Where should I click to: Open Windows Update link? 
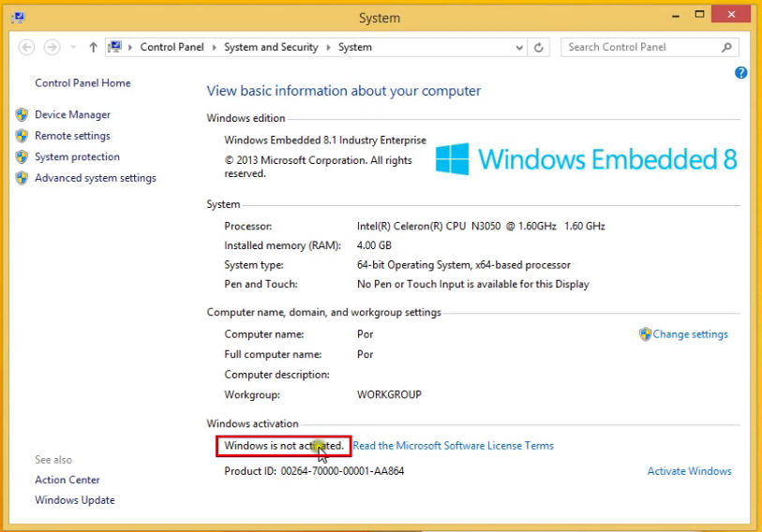74,500
